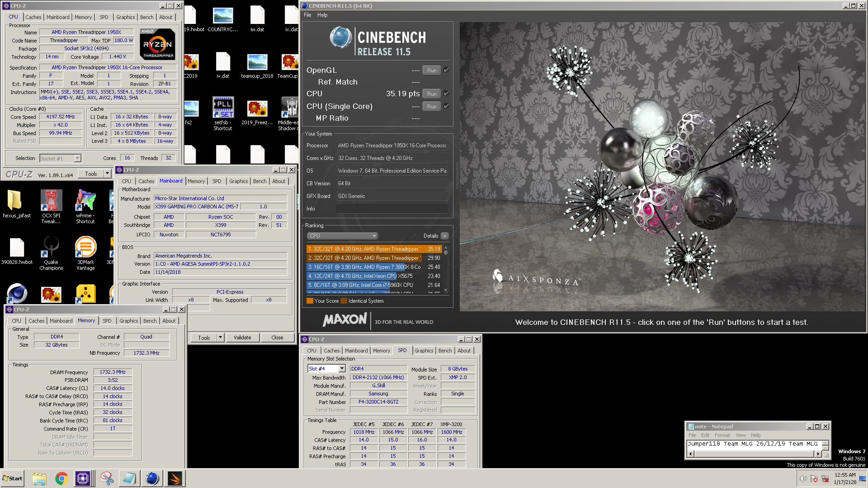Open the 2019_Freez image icon
Viewport: 868px width, 488px height.
click(257, 113)
